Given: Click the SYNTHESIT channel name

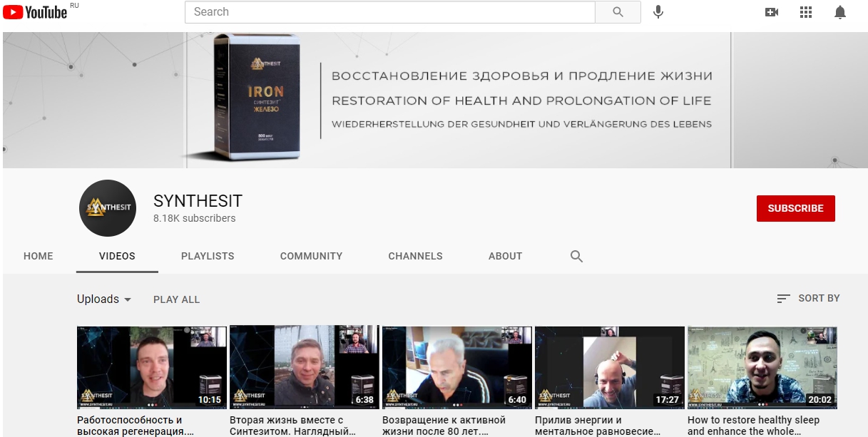Looking at the screenshot, I should pos(198,201).
